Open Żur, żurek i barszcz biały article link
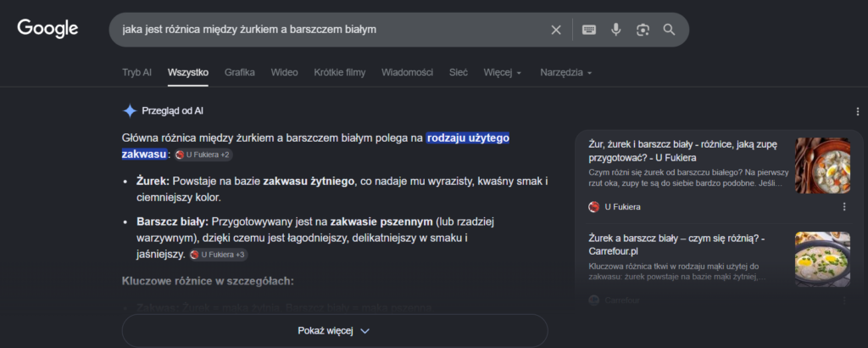 (682, 151)
